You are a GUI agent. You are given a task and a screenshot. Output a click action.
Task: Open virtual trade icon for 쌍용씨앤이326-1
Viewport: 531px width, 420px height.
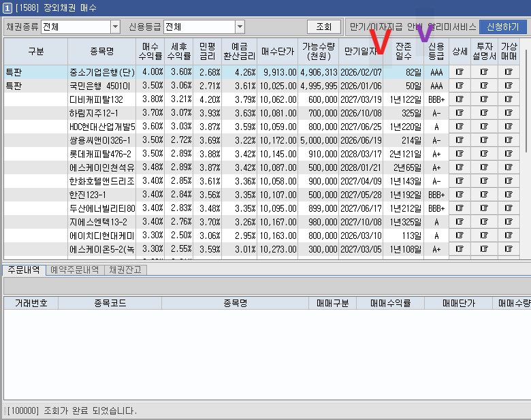point(509,140)
